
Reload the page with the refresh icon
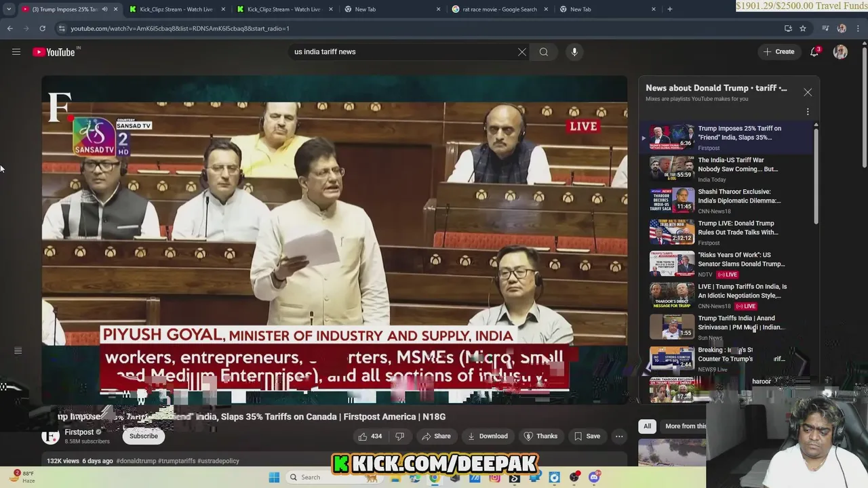coord(42,28)
